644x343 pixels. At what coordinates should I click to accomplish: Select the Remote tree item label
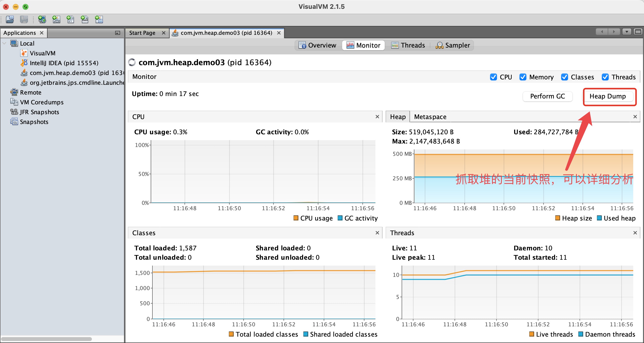click(x=30, y=93)
